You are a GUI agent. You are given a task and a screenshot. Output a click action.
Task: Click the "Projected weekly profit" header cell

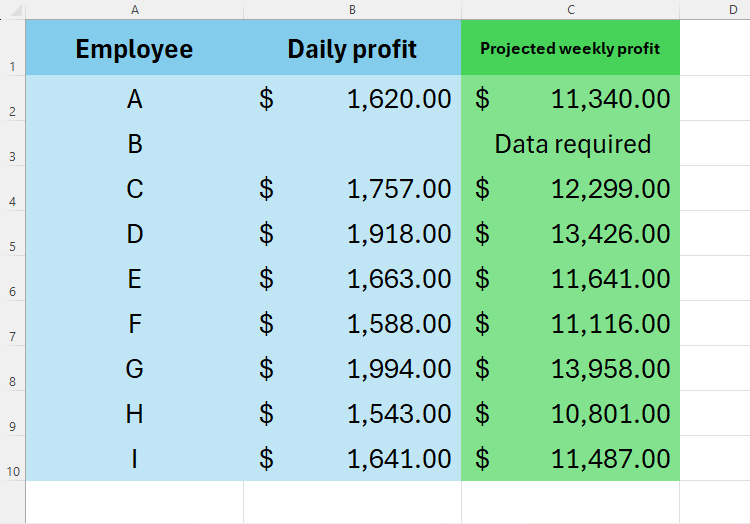click(570, 48)
